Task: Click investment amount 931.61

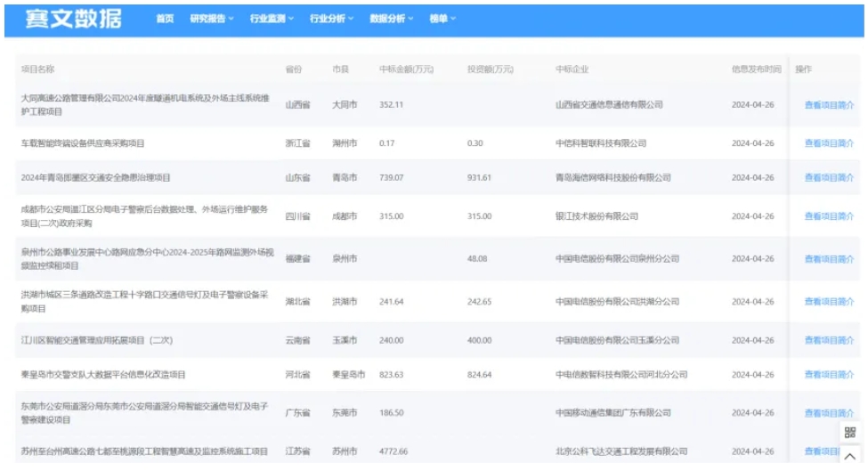Action: point(479,178)
